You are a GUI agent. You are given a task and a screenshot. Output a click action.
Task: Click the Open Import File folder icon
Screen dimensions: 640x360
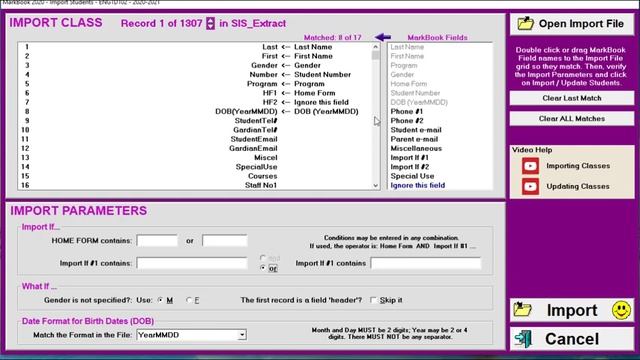[x=525, y=23]
